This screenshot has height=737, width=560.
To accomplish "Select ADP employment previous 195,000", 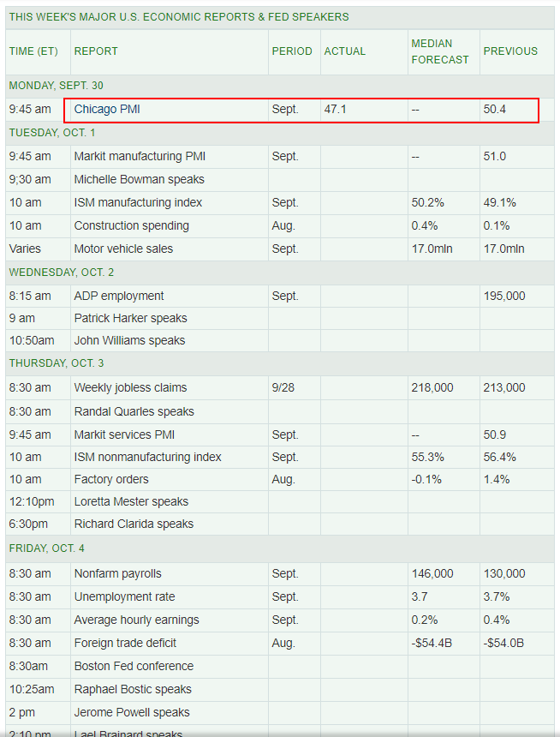I will tap(504, 297).
